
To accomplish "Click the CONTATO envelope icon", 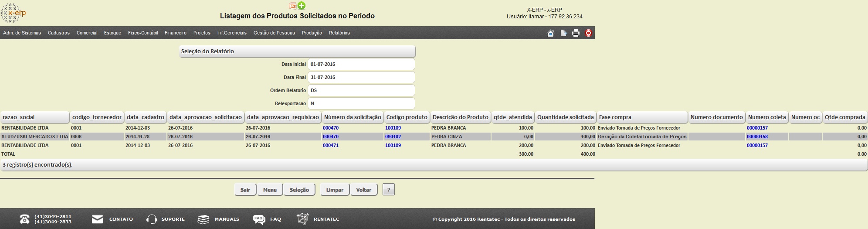I will coord(98,219).
